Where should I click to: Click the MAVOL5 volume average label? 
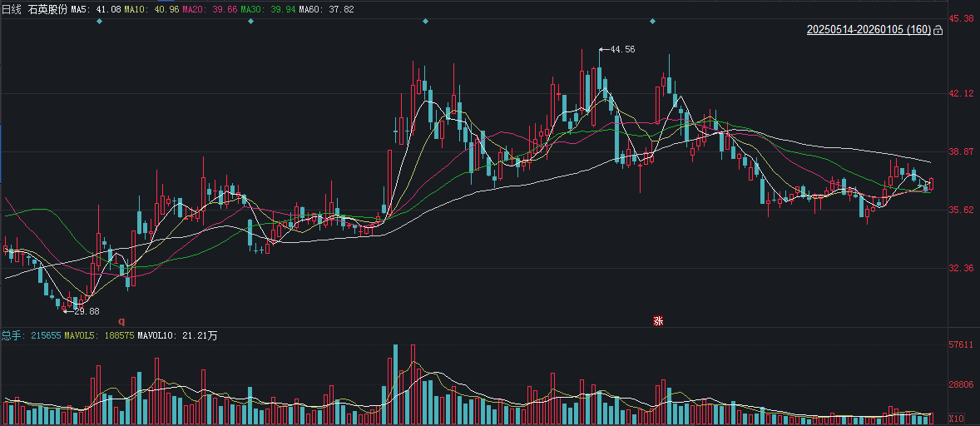coord(100,336)
